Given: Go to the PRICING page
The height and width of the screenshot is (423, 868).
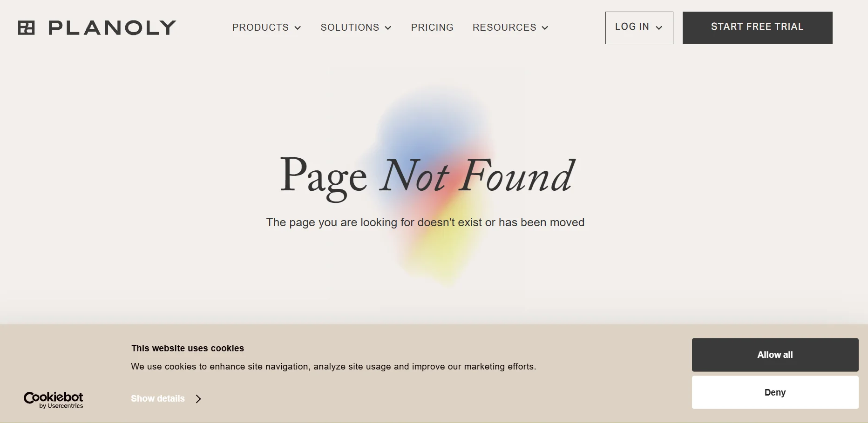Looking at the screenshot, I should (432, 27).
